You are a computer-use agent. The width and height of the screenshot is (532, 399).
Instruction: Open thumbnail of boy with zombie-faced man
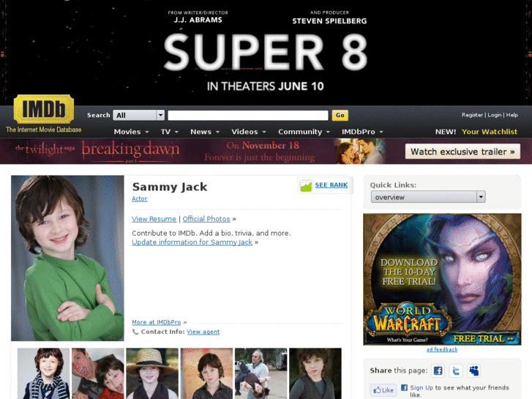tap(98, 373)
